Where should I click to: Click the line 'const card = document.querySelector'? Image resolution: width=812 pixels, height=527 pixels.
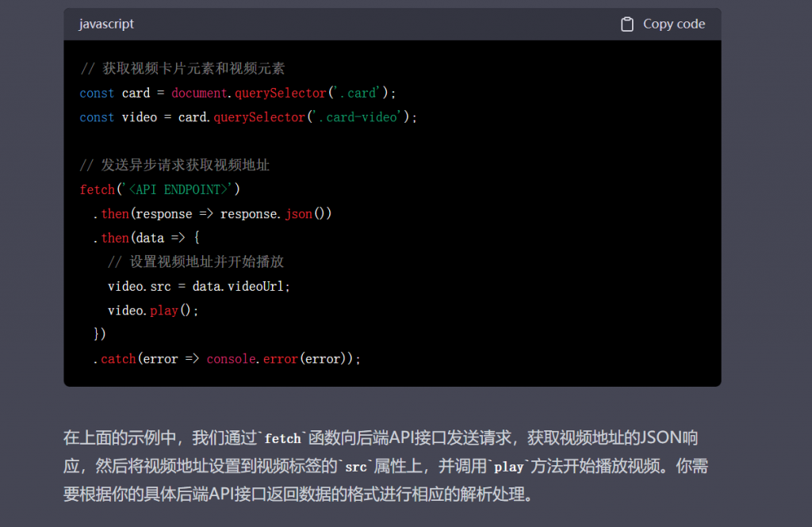238,94
